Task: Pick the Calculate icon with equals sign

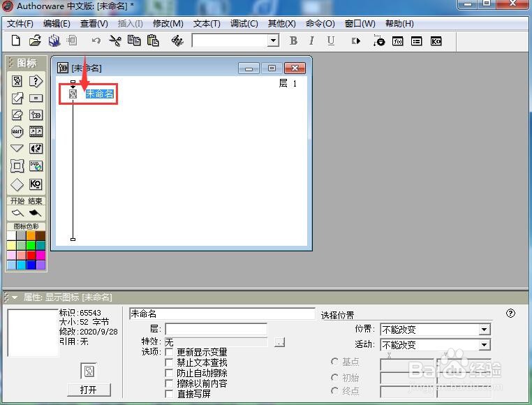Action: 36,98
